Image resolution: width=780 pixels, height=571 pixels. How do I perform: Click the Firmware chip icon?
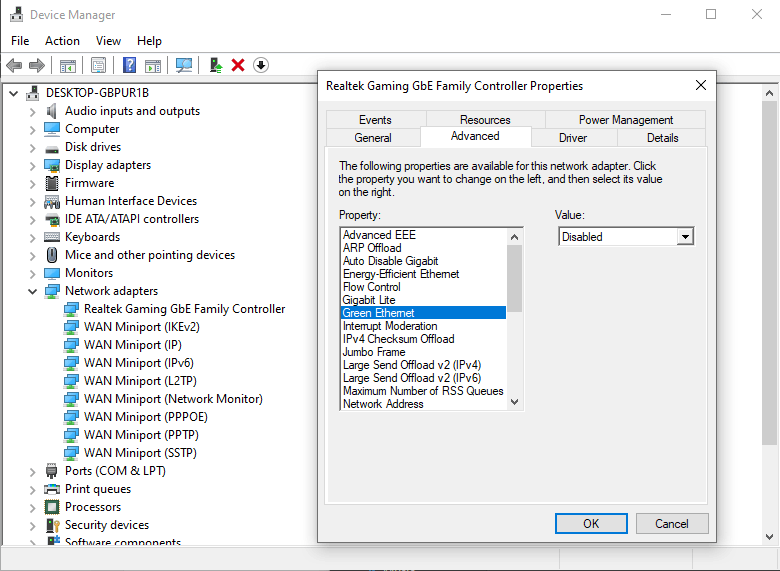(52, 183)
